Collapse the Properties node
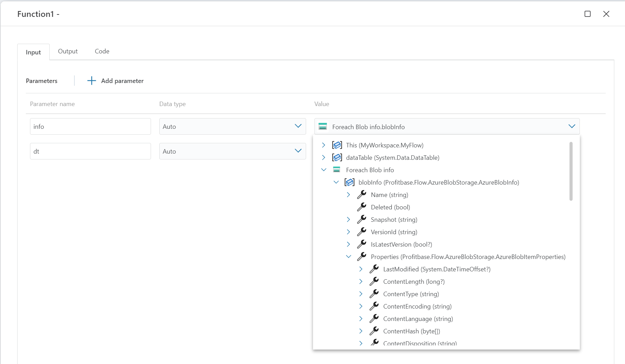The width and height of the screenshot is (625, 364). (349, 257)
